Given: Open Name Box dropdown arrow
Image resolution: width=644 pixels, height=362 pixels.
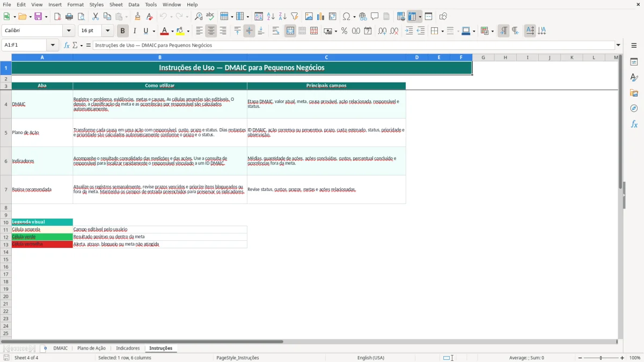Looking at the screenshot, I should coord(53,45).
